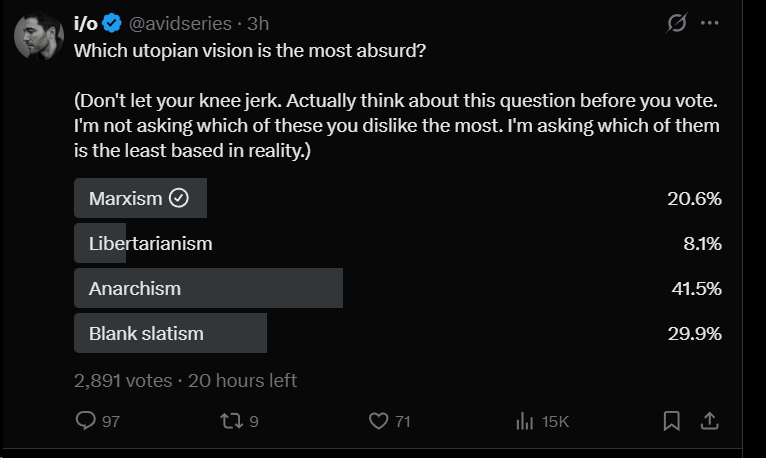Click the Marxism selected checkmark
This screenshot has width=766, height=458.
click(x=179, y=198)
